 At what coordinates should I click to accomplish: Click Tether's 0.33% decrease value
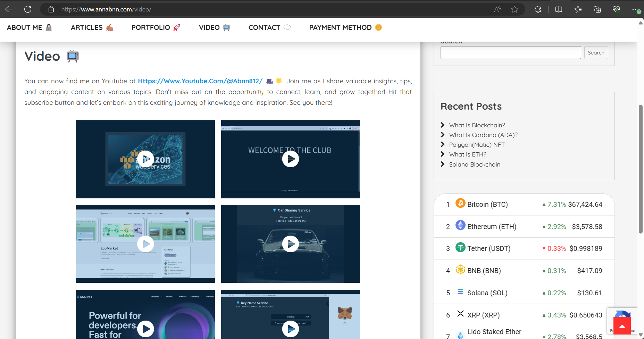557,248
